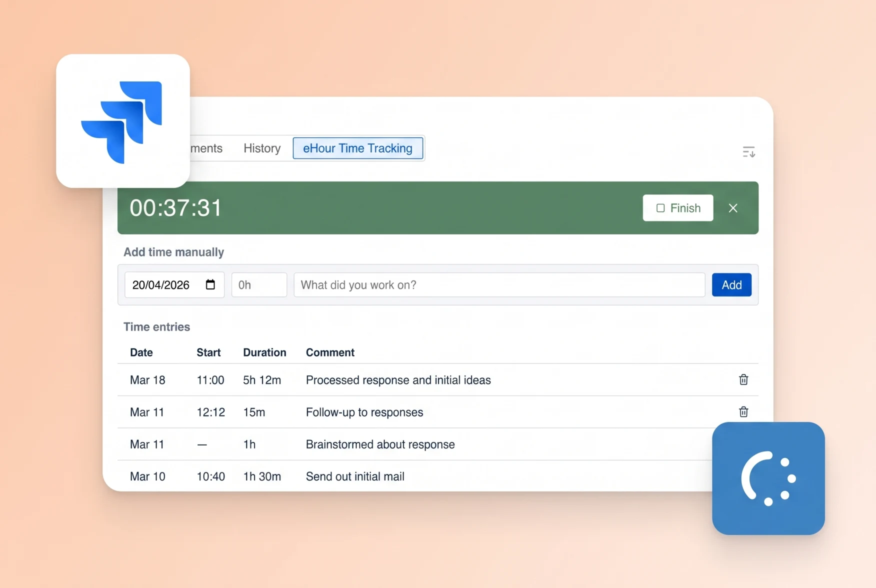Focus the 0h duration input

coord(259,285)
